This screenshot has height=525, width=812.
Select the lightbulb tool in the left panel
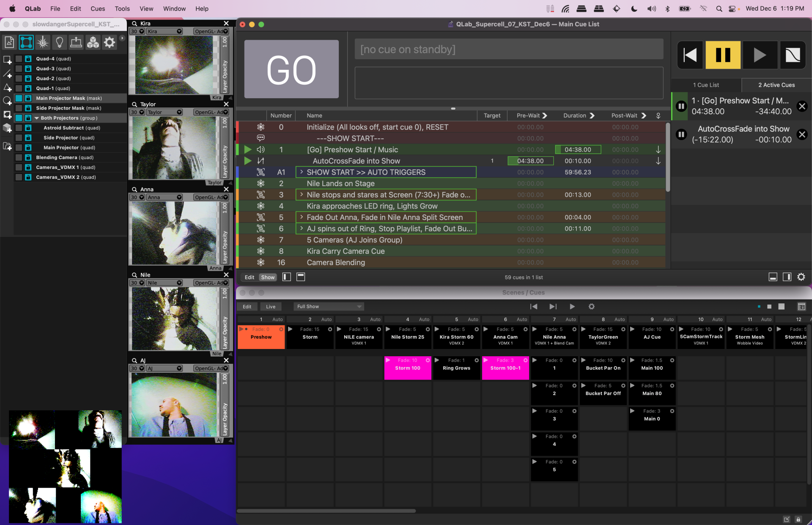coord(59,42)
